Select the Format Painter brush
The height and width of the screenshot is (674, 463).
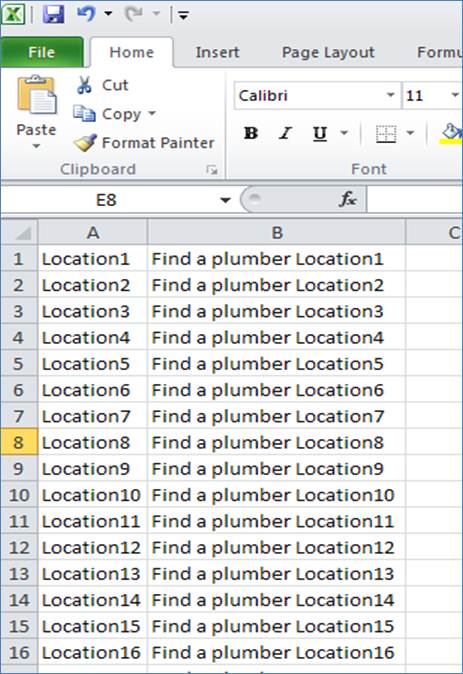tap(85, 143)
